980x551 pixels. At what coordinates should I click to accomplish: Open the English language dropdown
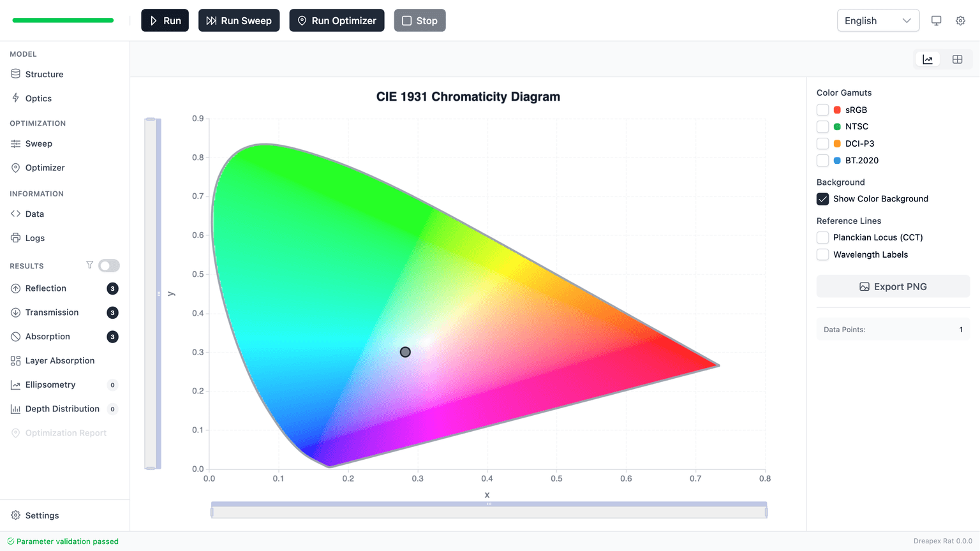coord(877,20)
